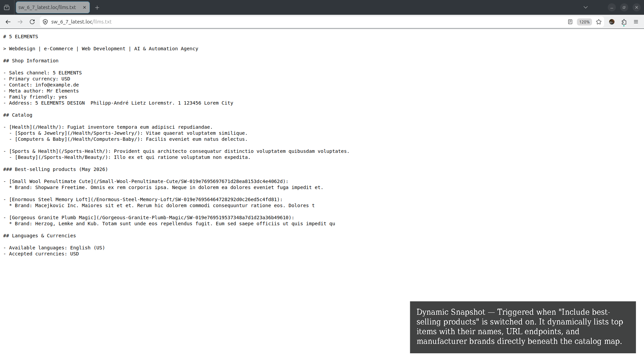This screenshot has height=362, width=644.
Task: Click the '[Sports & Health]' catalog line
Action: pos(176,151)
